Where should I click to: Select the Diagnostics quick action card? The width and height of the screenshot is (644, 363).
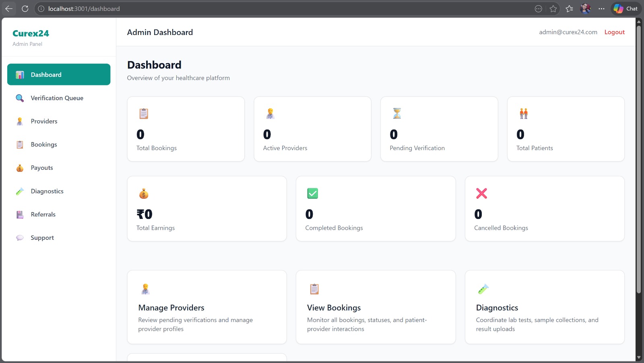pos(544,307)
